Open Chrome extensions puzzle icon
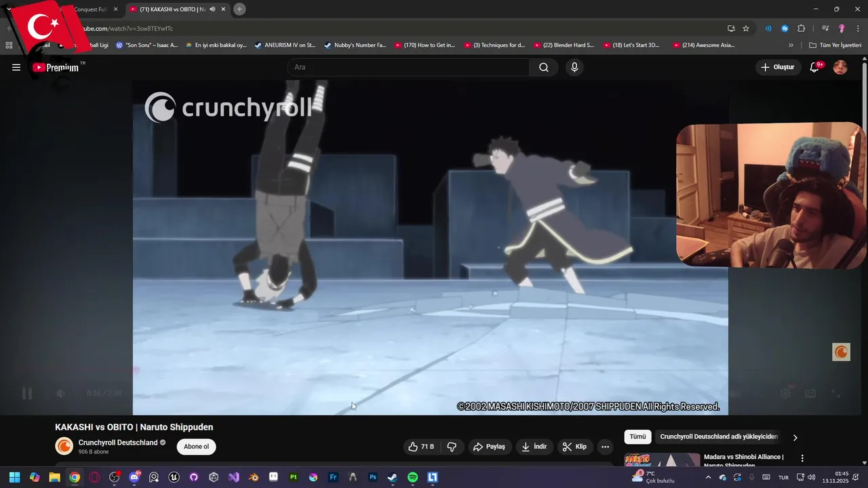This screenshot has width=868, height=488. coord(801,28)
